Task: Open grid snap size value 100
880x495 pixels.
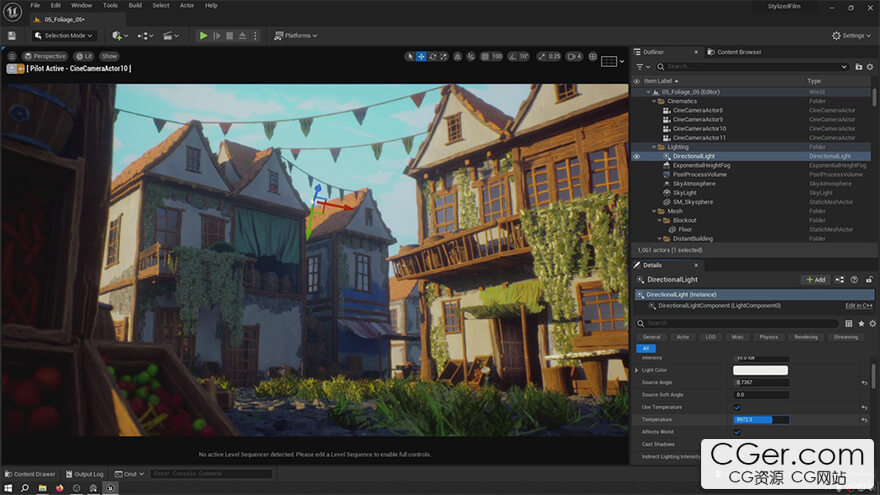Action: (497, 56)
